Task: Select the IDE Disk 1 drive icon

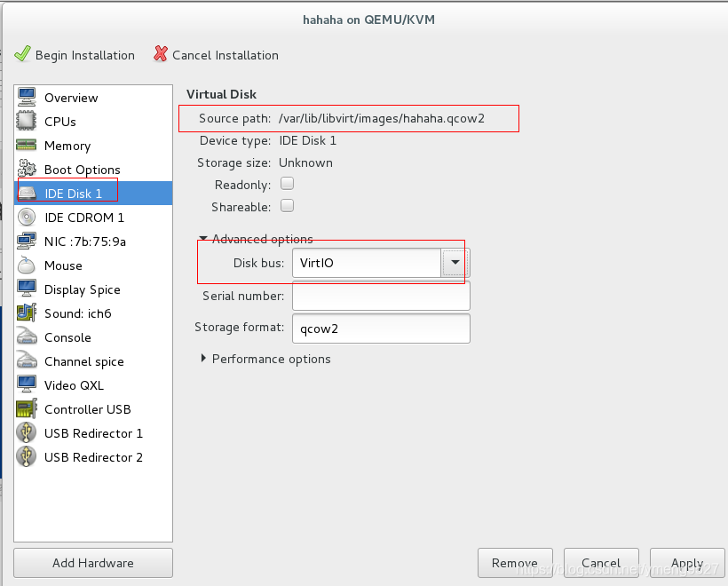Action: coord(27,193)
